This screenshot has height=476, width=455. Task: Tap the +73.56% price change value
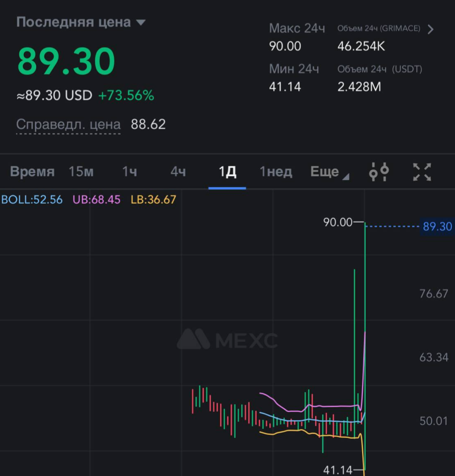[x=126, y=95]
